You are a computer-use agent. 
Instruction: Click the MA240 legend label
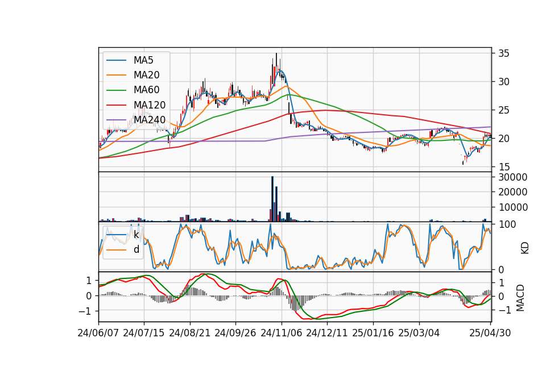(x=150, y=120)
